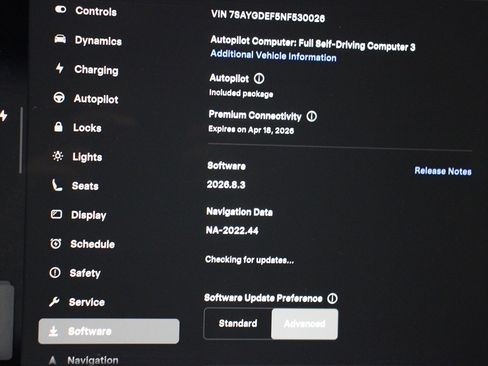This screenshot has height=366, width=488.
Task: Tap the Seats seat icon
Action: tap(57, 185)
